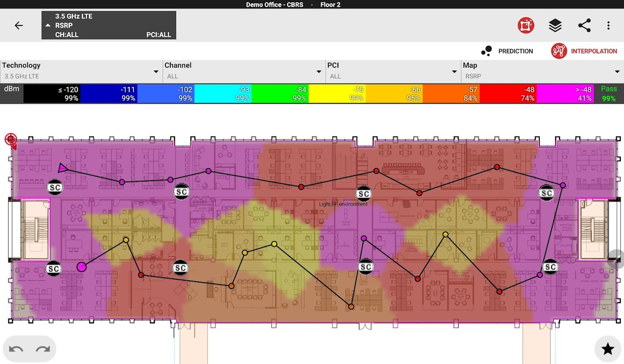The height and width of the screenshot is (364, 624).
Task: Collapse the 3.5 GHz LTE RSRP panel
Action: tap(109, 25)
